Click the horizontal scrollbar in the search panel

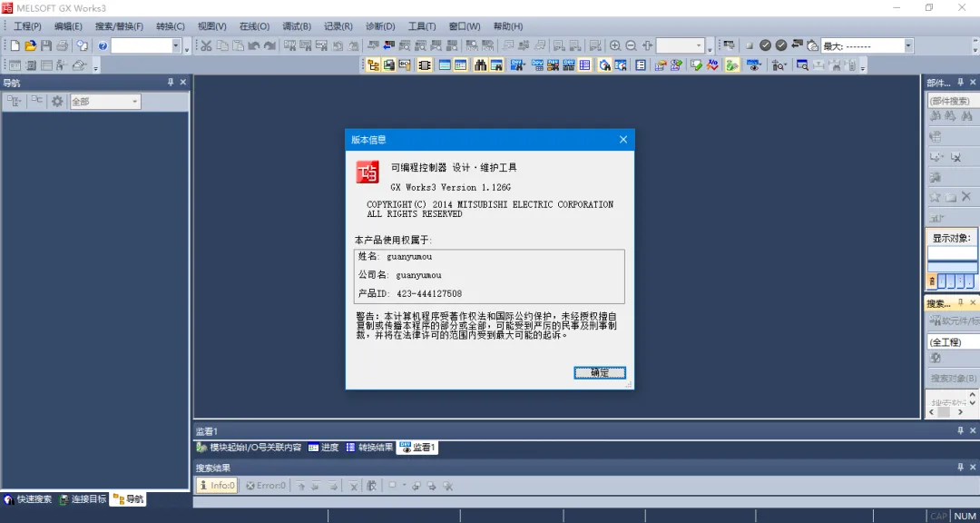click(948, 413)
